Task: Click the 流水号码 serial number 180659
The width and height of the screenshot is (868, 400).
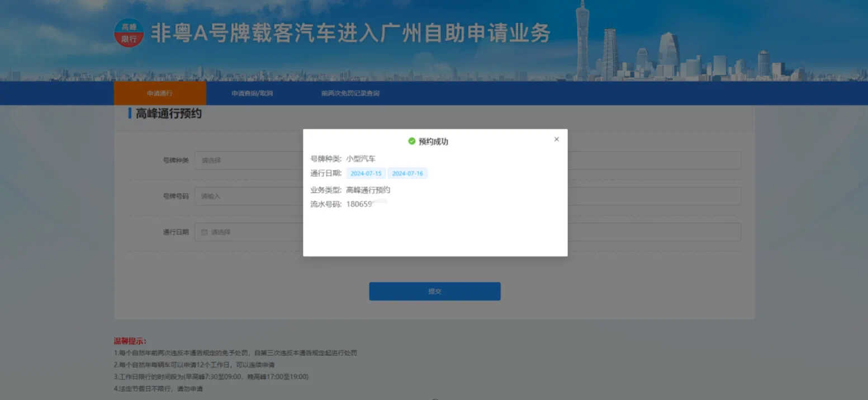Action: [x=359, y=204]
